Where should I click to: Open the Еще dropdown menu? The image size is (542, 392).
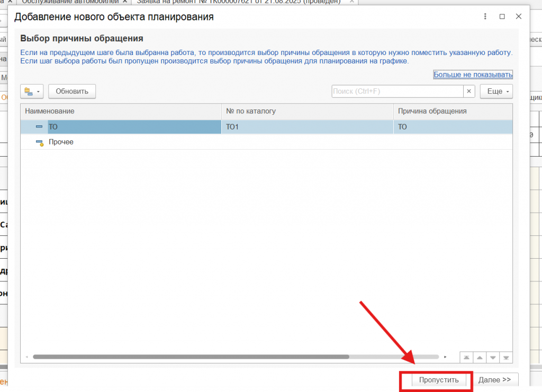pos(496,92)
